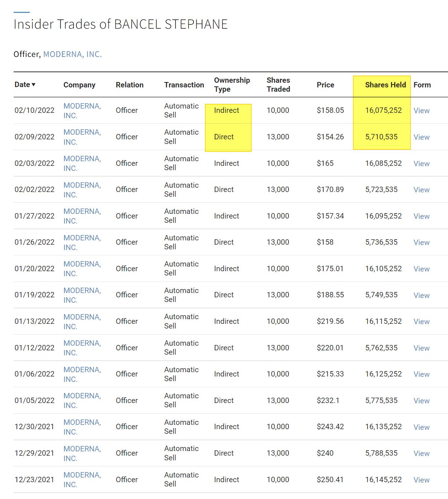
Task: Click the Company column header
Action: (x=79, y=85)
